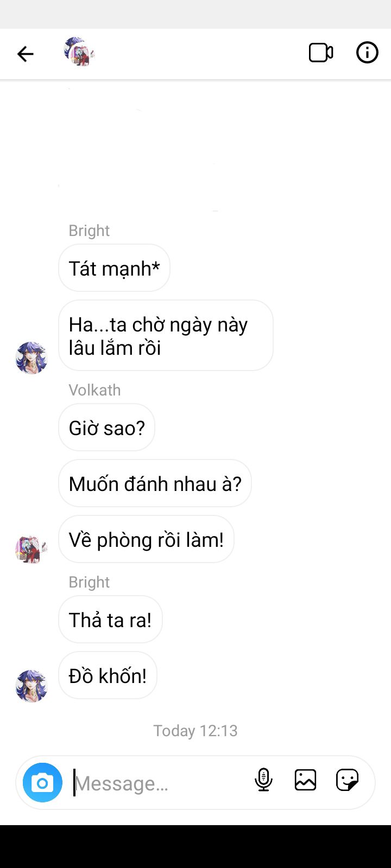
Task: Open the sticker picker
Action: 347,780
